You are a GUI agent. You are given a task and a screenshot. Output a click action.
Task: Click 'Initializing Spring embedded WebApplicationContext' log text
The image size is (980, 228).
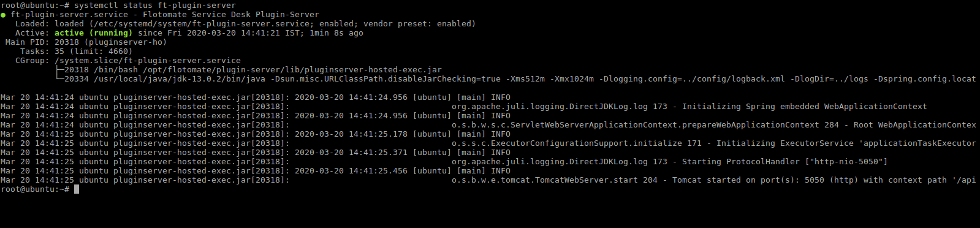tap(805, 107)
